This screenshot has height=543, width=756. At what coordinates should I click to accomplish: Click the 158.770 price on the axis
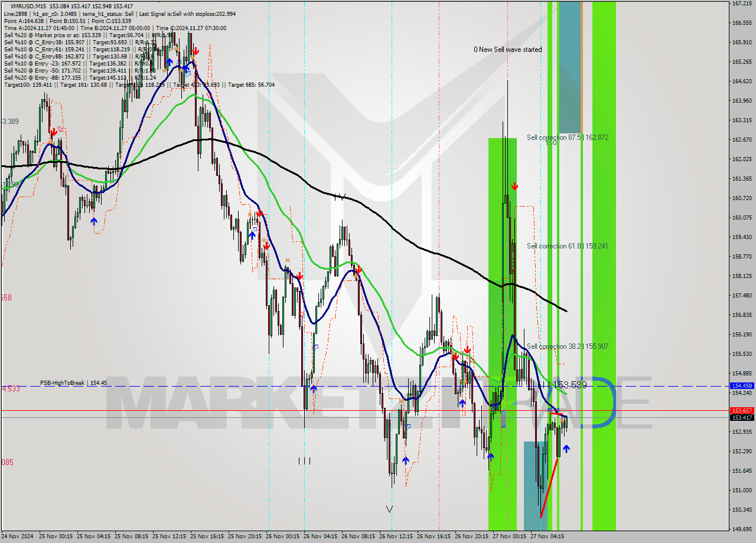pyautogui.click(x=741, y=256)
